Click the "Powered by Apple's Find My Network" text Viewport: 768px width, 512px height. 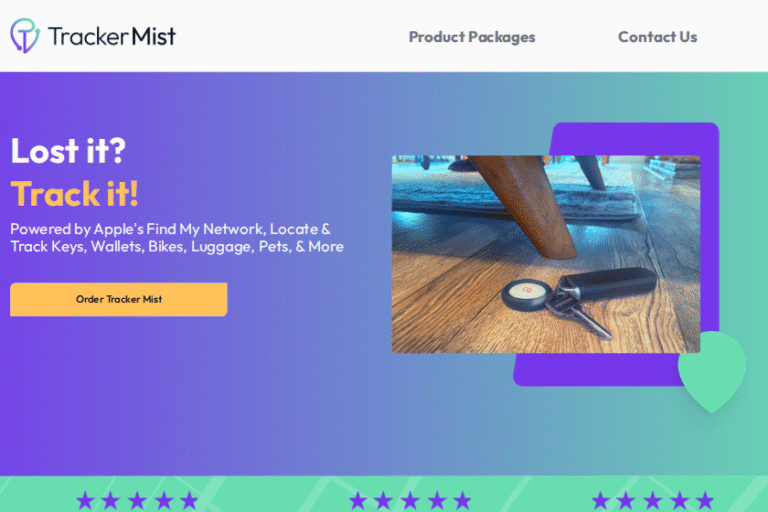coord(138,229)
